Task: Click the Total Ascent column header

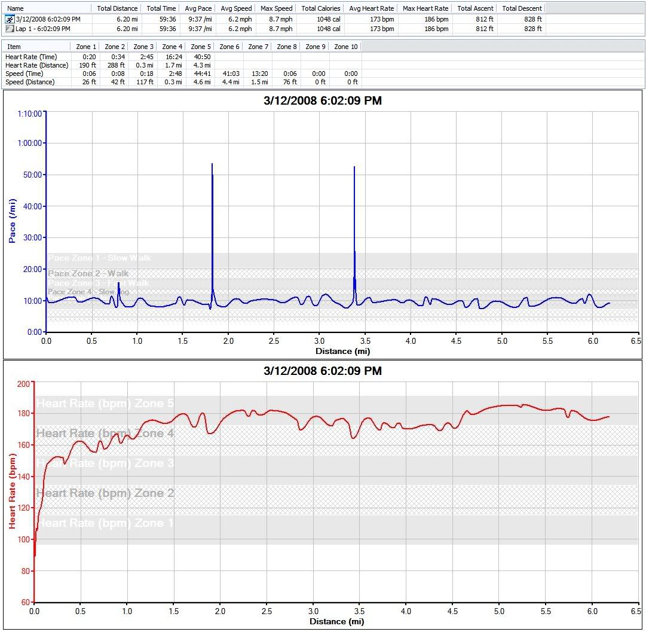Action: pos(474,8)
